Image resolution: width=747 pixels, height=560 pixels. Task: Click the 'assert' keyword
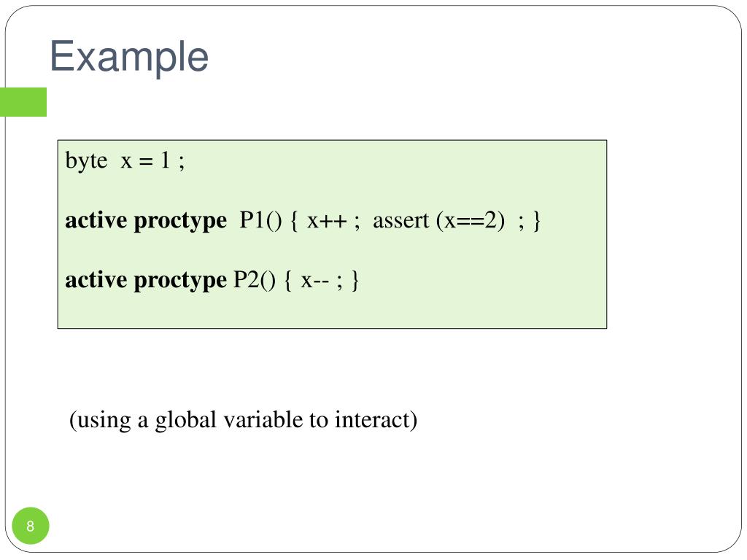coord(400,221)
